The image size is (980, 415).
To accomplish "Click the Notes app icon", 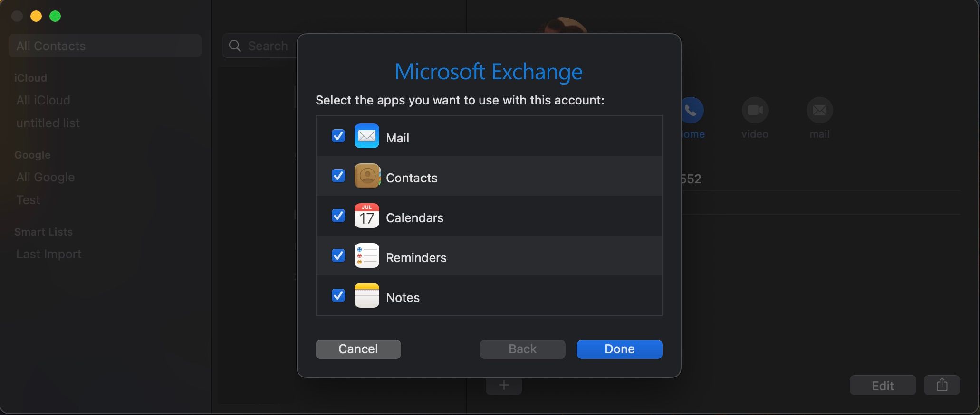I will coord(366,295).
